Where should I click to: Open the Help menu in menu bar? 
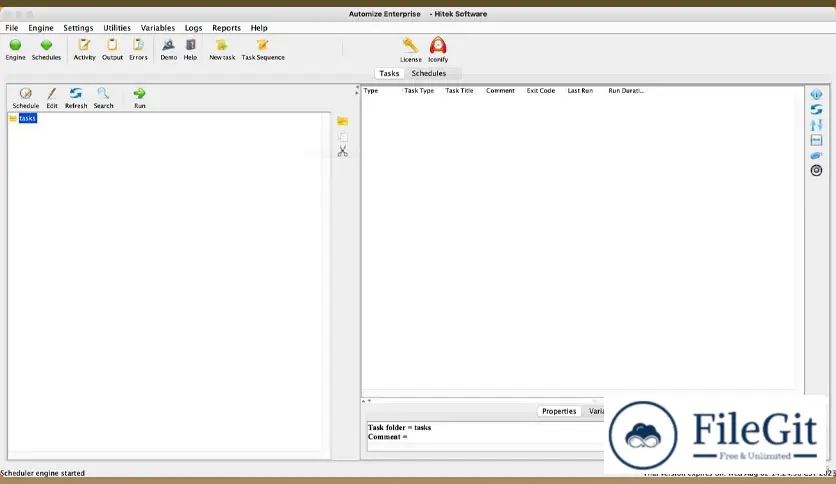[259, 28]
